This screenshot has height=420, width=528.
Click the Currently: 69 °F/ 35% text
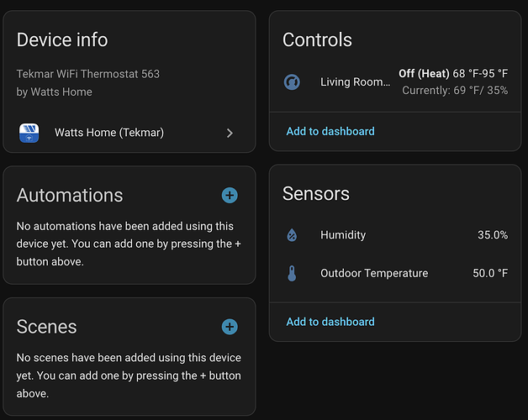pyautogui.click(x=455, y=90)
